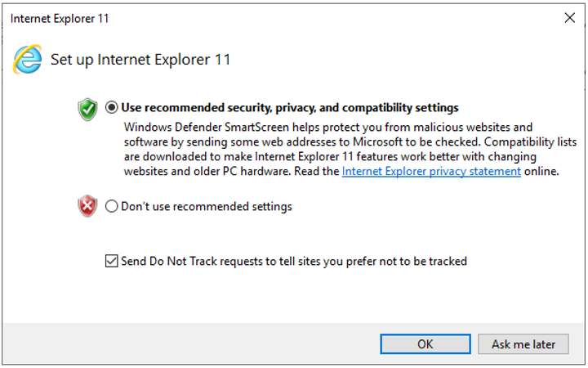This screenshot has height=368, width=588.
Task: Click the 'Don't use recommended settings' label text
Action: pos(207,207)
